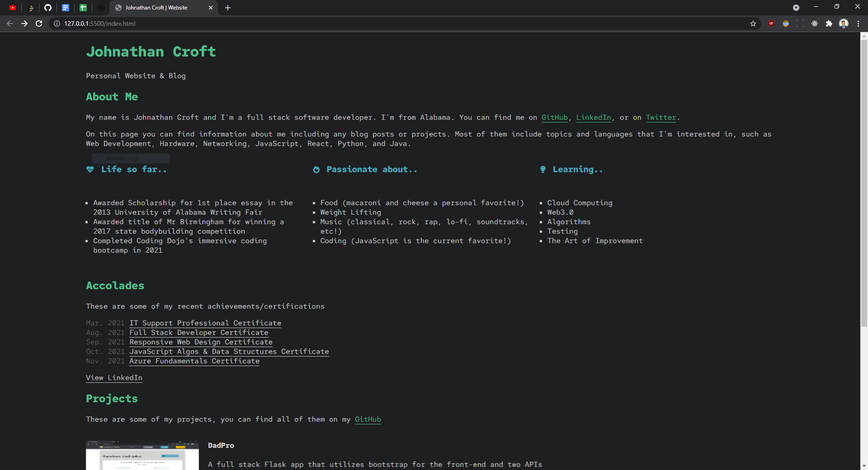This screenshot has width=868, height=470.
Task: Reload the current page
Action: [39, 23]
